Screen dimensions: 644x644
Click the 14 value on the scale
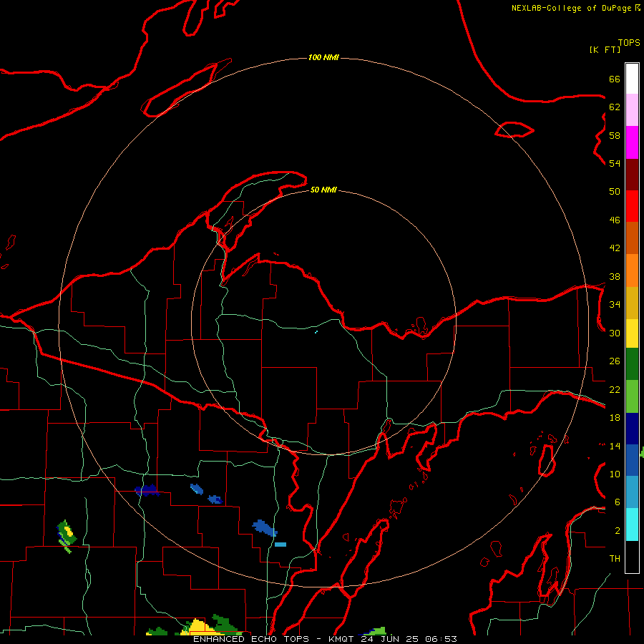pos(615,446)
